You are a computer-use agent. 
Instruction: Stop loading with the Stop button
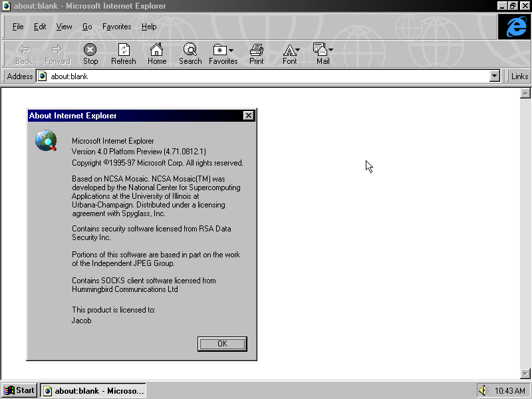(90, 54)
